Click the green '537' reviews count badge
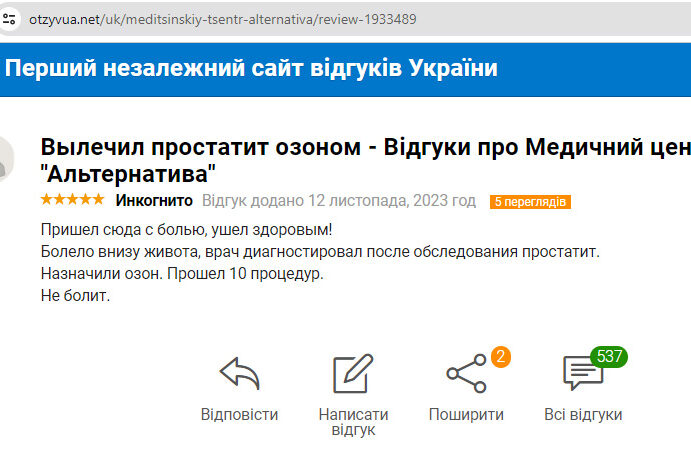This screenshot has width=691, height=461. [x=608, y=356]
